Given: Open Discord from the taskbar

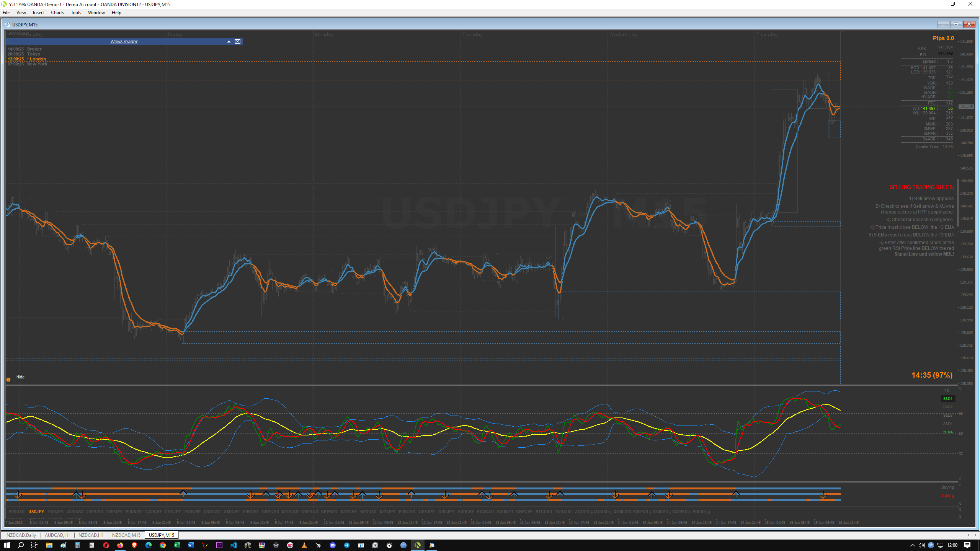Looking at the screenshot, I should tap(333, 545).
